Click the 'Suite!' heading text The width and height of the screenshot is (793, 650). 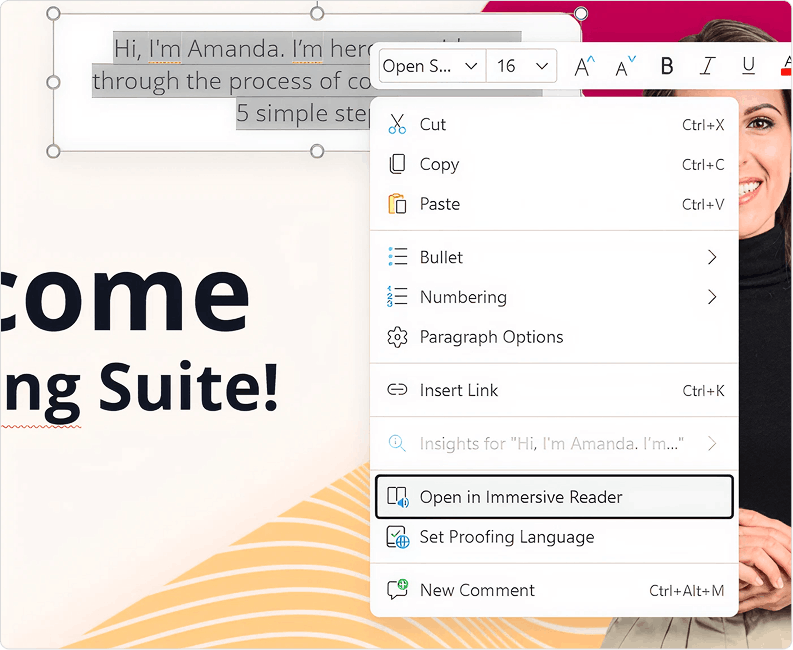point(189,387)
